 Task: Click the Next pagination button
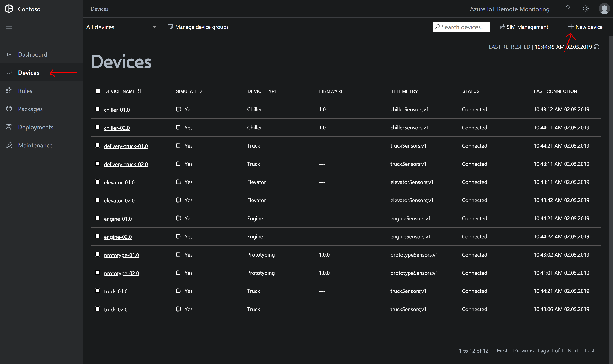(573, 351)
